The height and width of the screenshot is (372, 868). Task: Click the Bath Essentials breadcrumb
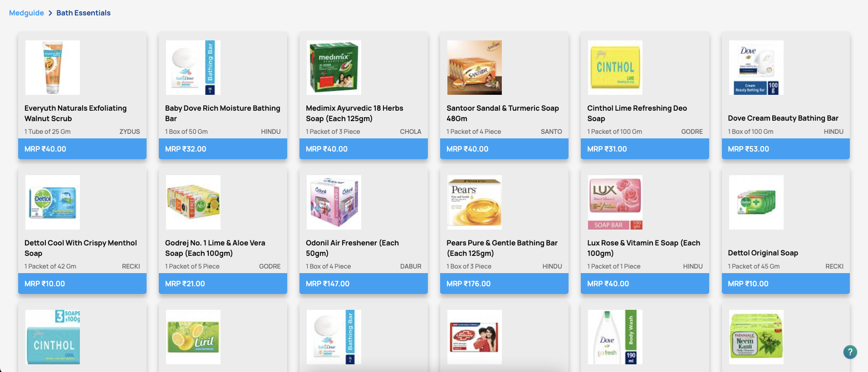pyautogui.click(x=83, y=13)
